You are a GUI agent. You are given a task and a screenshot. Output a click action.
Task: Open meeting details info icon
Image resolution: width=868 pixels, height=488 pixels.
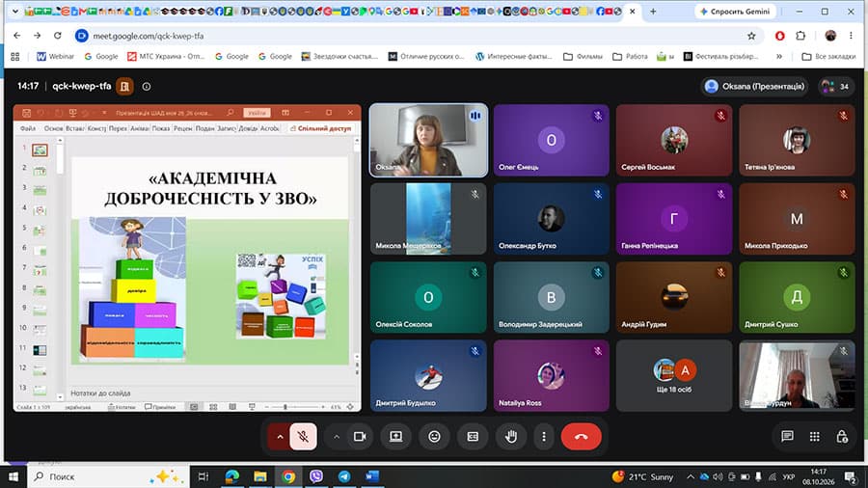coord(147,86)
